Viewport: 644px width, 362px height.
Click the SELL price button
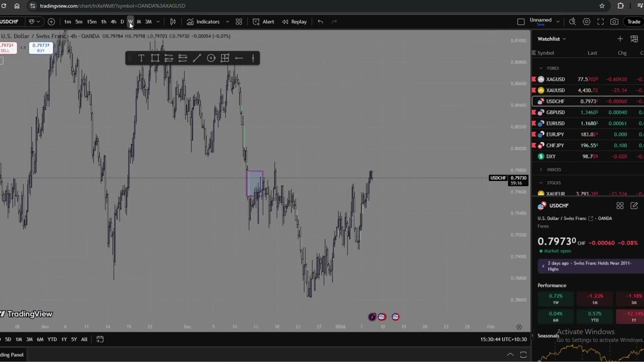[x=8, y=48]
